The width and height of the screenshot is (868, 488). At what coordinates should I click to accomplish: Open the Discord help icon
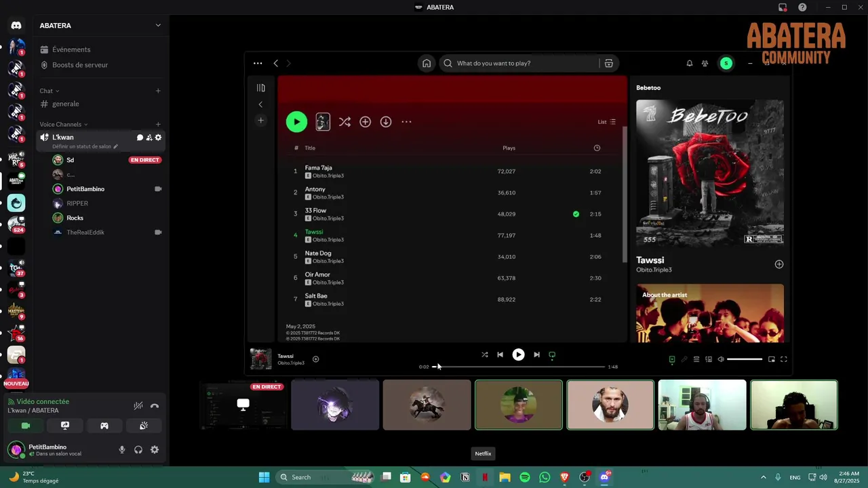coord(802,7)
